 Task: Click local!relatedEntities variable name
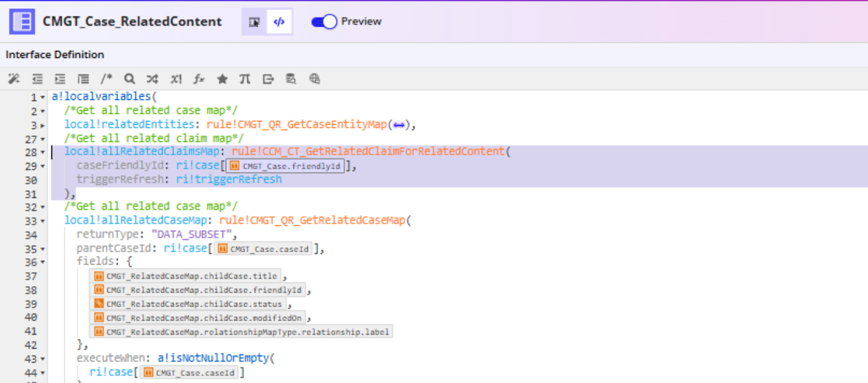coord(129,125)
